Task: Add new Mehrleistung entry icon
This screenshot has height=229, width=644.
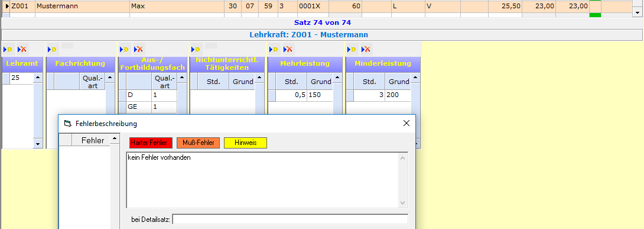Action: point(274,49)
